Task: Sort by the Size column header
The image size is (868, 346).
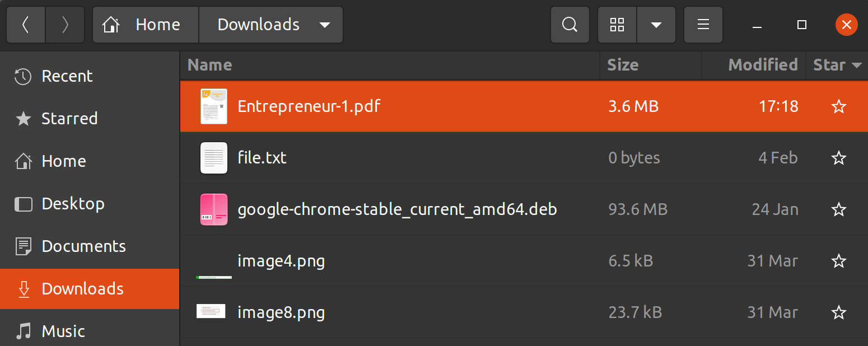Action: coord(623,65)
